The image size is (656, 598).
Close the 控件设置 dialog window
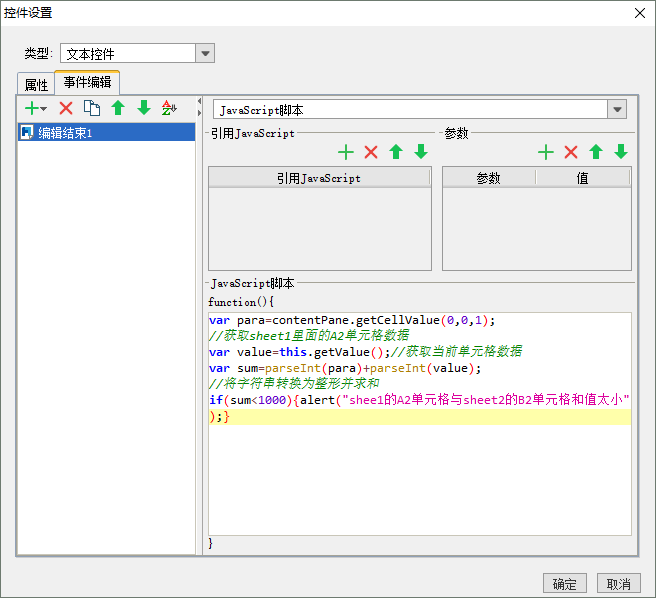(x=640, y=13)
